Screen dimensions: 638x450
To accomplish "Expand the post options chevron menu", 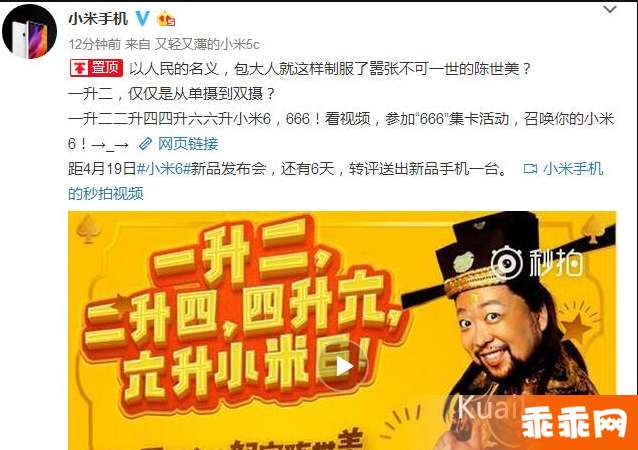I will click(x=610, y=9).
